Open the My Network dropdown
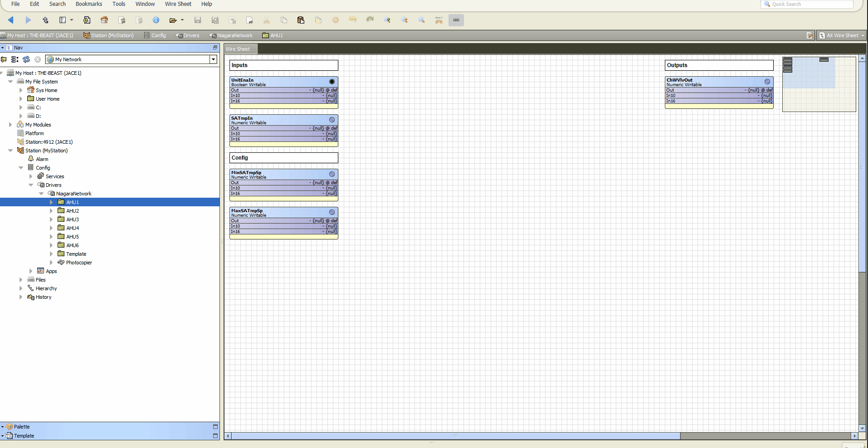The height and width of the screenshot is (448, 868). (x=213, y=59)
